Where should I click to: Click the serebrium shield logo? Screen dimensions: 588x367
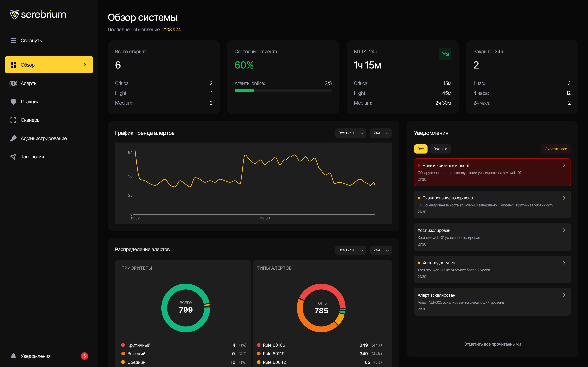pyautogui.click(x=14, y=15)
